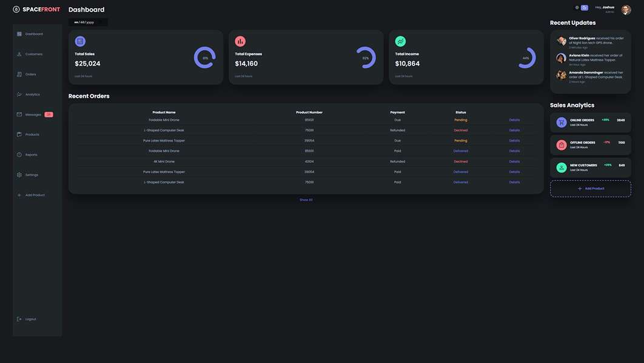
Task: Click the Hey, Joshua greeting text
Action: point(605,7)
